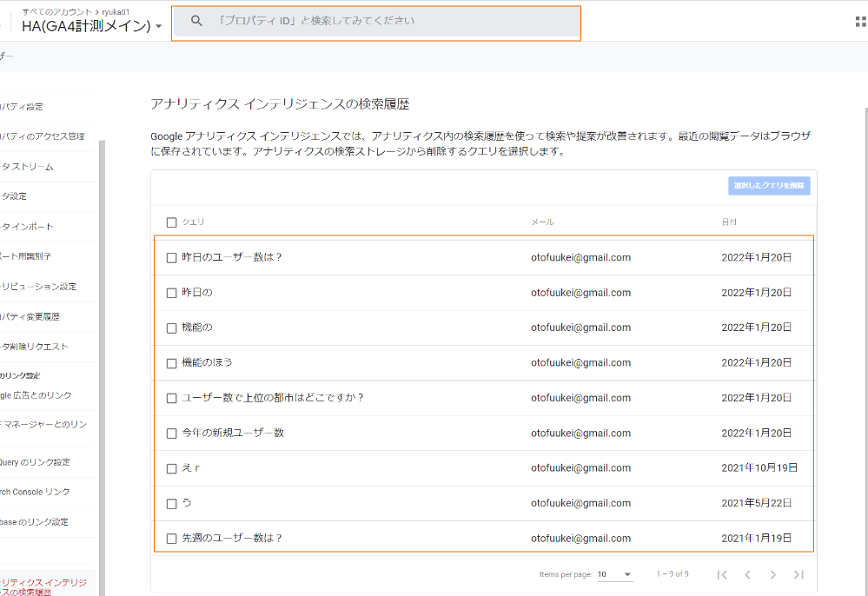Click the email in the 機能のほう row
Viewport: 868px width, 596px height.
pos(580,362)
